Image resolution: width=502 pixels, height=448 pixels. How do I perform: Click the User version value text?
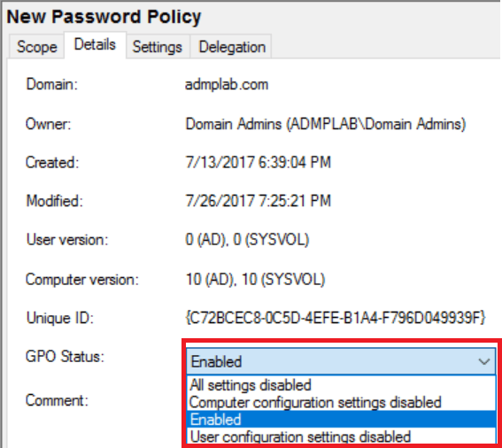(247, 240)
